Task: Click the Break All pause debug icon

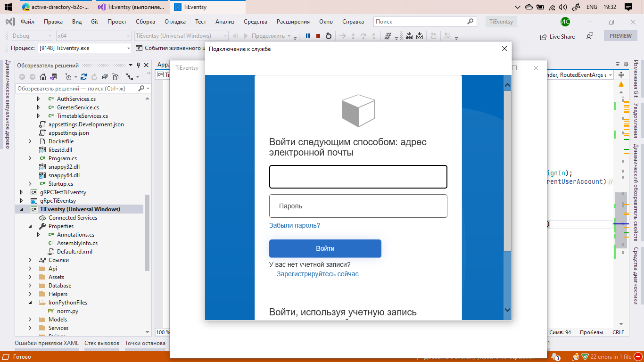Action: coord(308,36)
